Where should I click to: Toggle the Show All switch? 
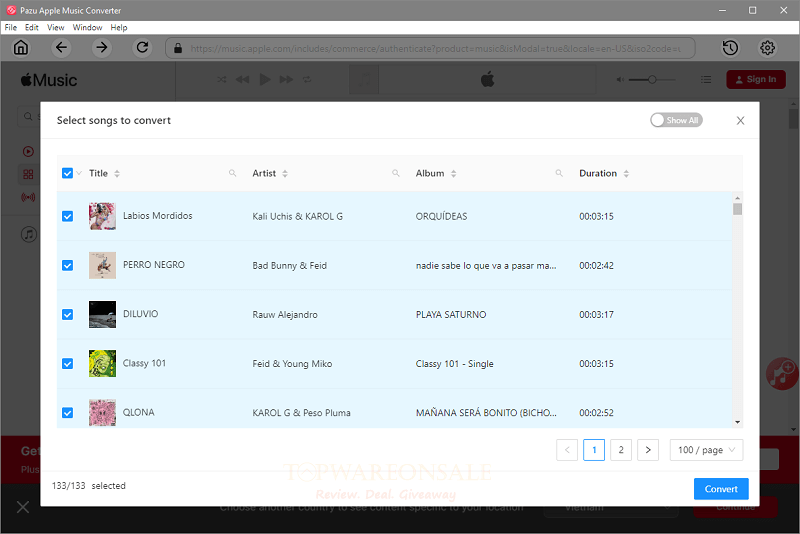676,120
